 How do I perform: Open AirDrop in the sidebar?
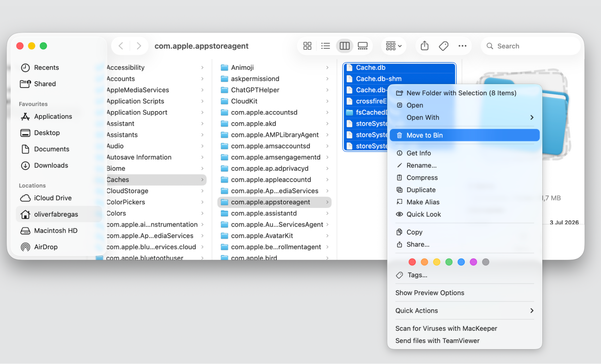[x=59, y=247]
